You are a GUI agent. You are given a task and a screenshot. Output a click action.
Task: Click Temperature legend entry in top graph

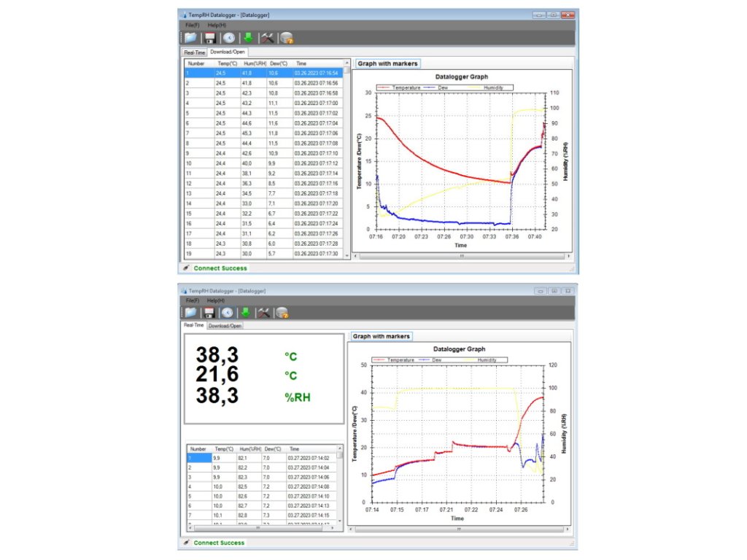tap(399, 87)
